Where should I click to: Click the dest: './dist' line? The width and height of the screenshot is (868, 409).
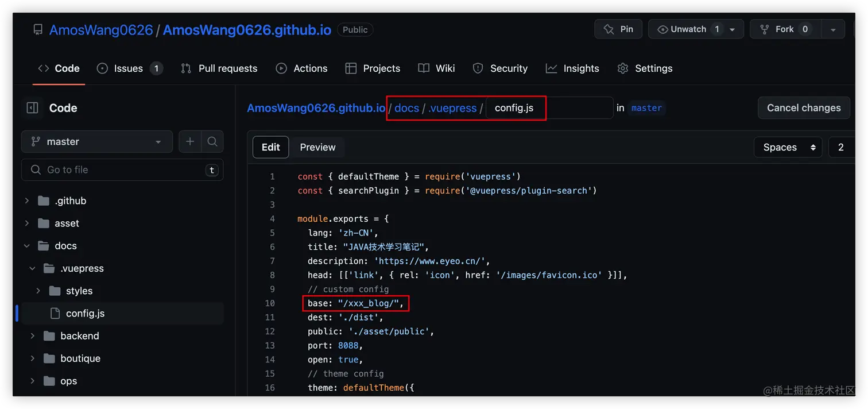[345, 317]
